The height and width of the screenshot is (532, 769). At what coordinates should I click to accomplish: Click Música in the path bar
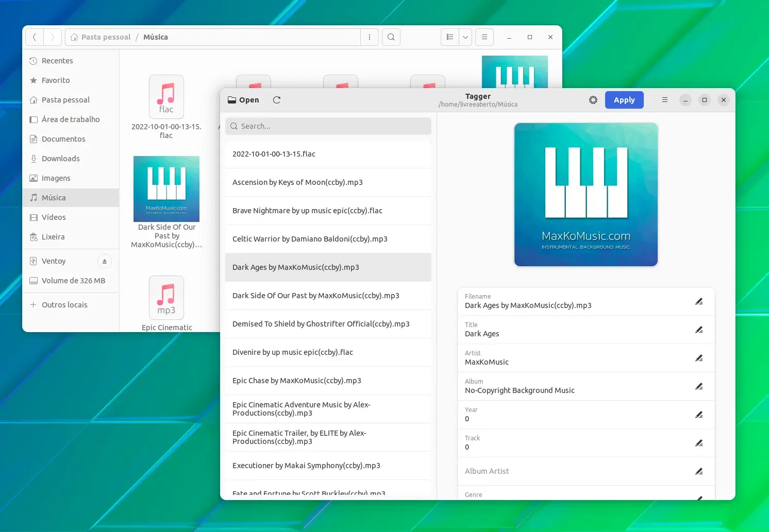click(156, 37)
